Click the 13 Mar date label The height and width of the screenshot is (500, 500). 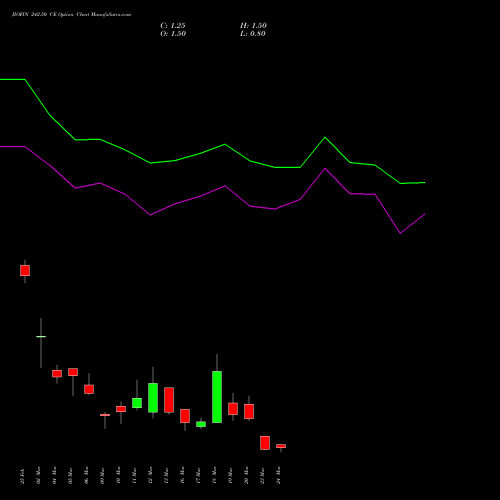[x=166, y=475]
